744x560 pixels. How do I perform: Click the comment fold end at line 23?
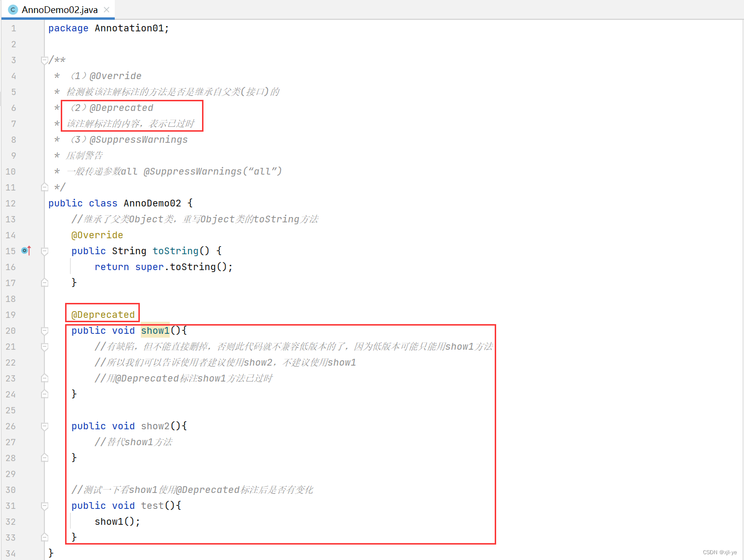pyautogui.click(x=44, y=378)
